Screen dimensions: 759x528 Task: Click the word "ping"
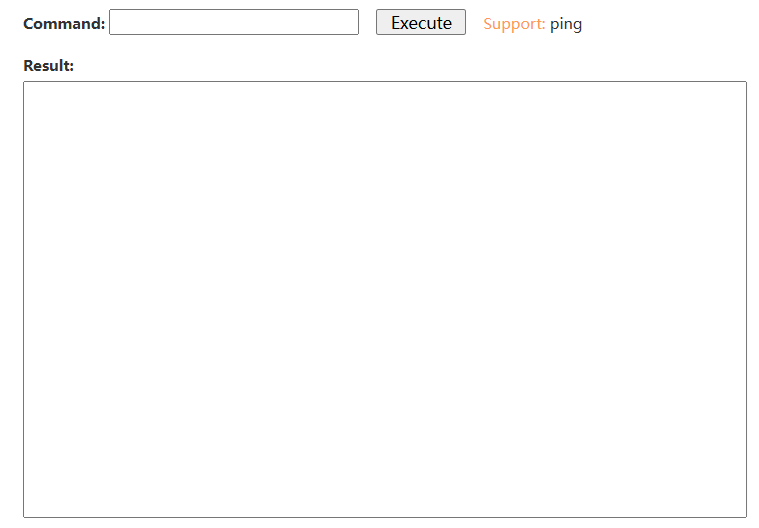566,23
